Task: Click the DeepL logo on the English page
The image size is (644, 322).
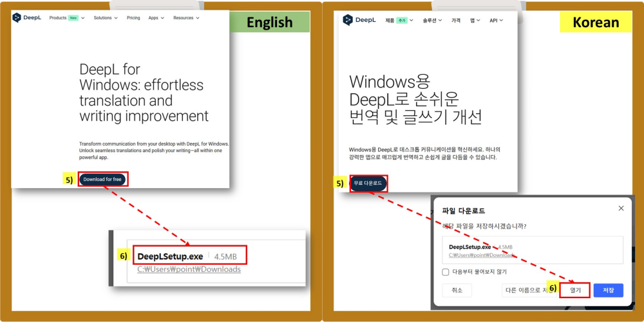Action: pos(27,18)
